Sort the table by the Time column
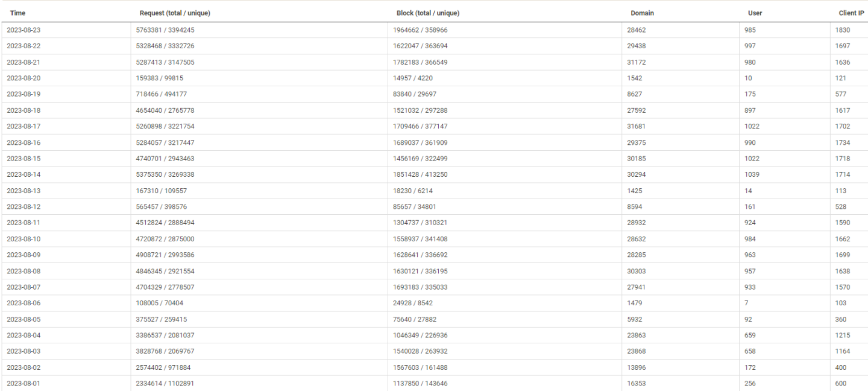This screenshot has width=868, height=391. pyautogui.click(x=17, y=13)
